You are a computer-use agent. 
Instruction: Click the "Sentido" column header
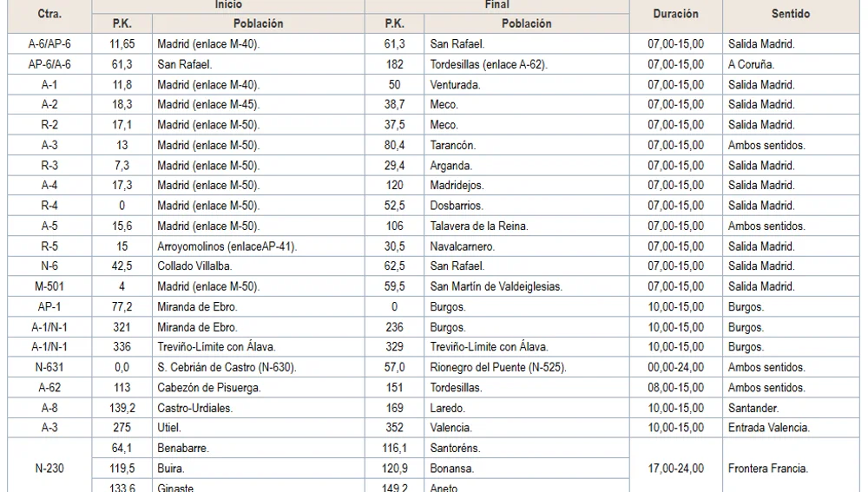[790, 15]
